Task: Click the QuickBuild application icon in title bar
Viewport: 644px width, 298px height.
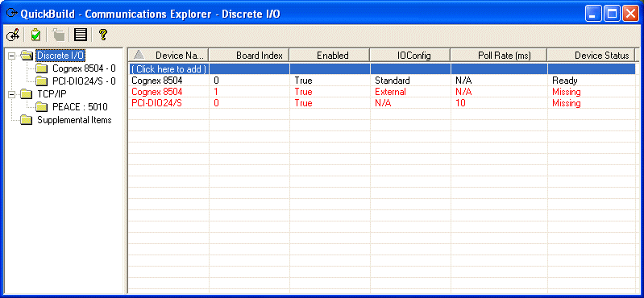Action: pyautogui.click(x=12, y=14)
